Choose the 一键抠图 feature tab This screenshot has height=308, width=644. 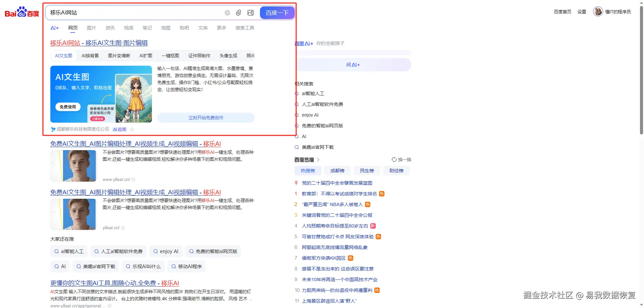170,56
